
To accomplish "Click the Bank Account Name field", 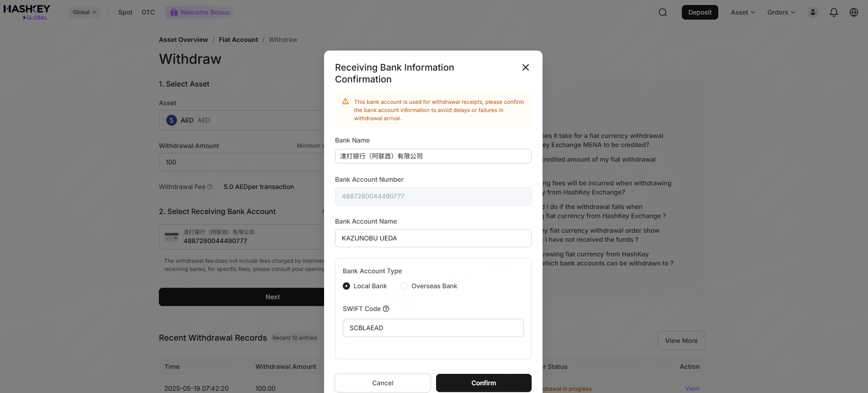I will (x=433, y=238).
